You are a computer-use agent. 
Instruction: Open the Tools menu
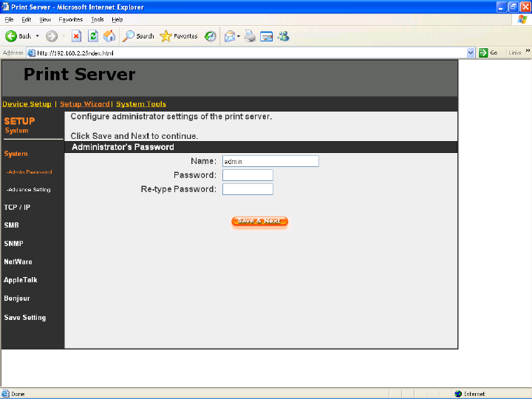[x=97, y=20]
